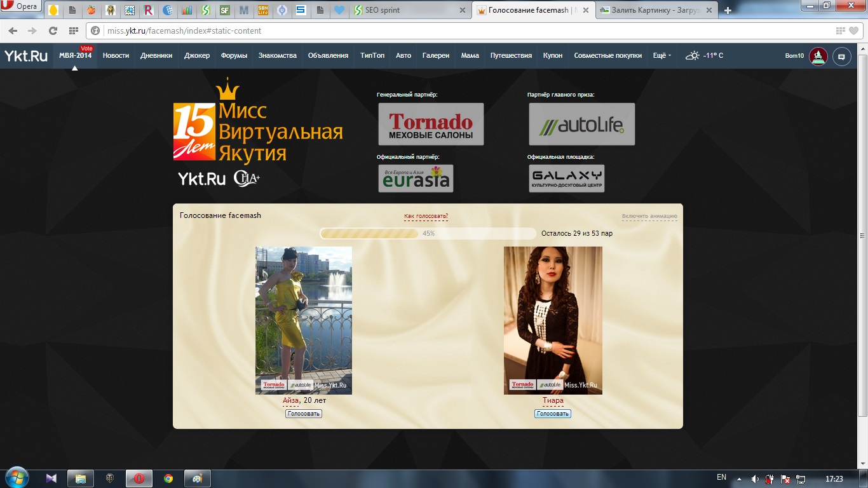
Task: Open Путешествия in the site menu
Action: click(x=511, y=55)
